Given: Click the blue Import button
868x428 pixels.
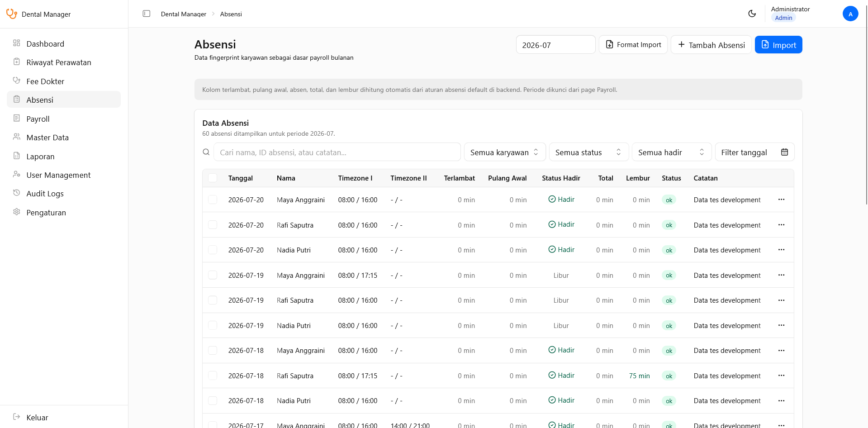Looking at the screenshot, I should 778,44.
